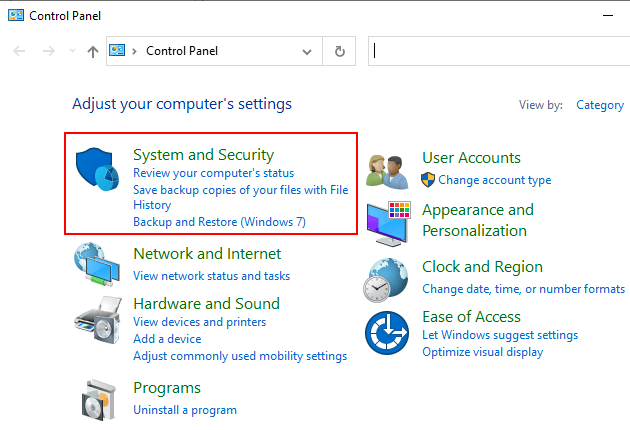Open View network status and tasks
Screen dimensions: 630x430
211,276
